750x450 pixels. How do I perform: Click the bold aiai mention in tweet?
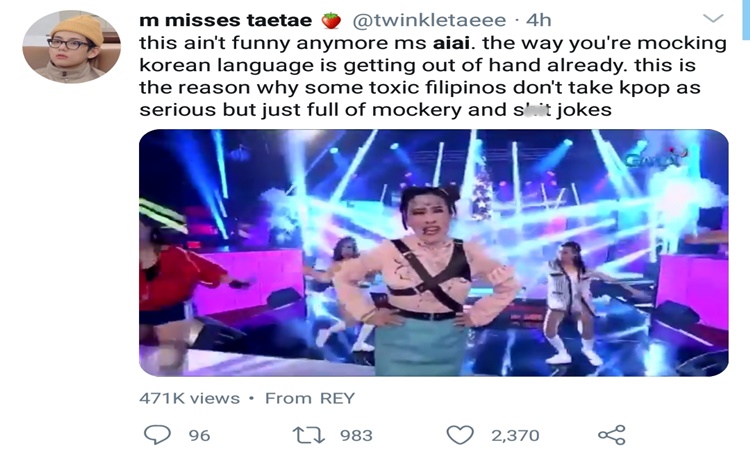(x=451, y=43)
